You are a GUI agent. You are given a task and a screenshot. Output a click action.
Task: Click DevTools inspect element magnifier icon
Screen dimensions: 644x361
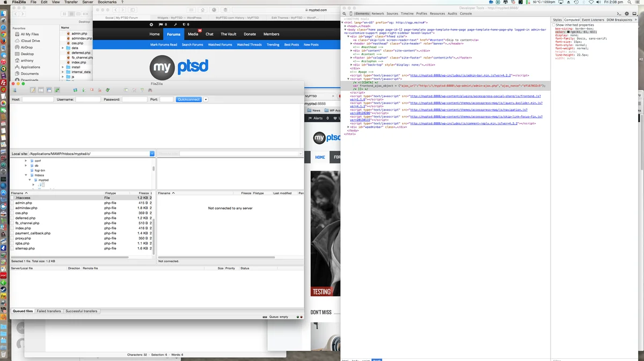point(345,13)
